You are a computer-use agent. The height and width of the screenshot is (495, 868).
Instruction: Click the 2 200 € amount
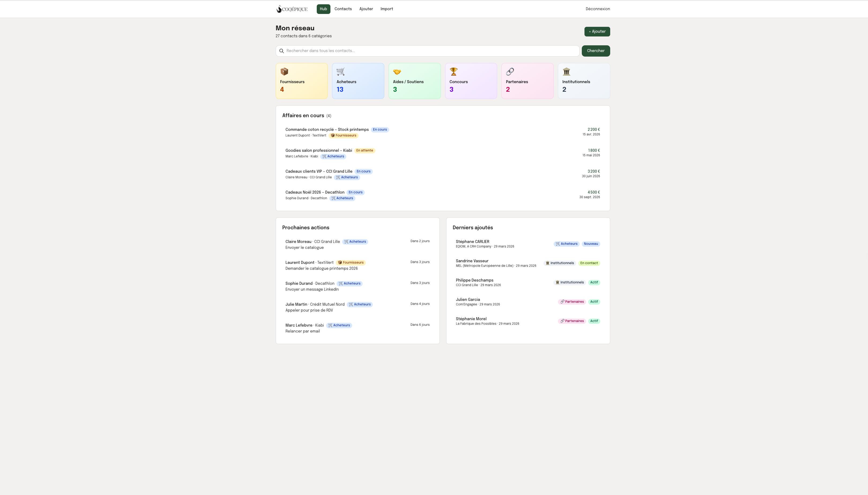594,130
